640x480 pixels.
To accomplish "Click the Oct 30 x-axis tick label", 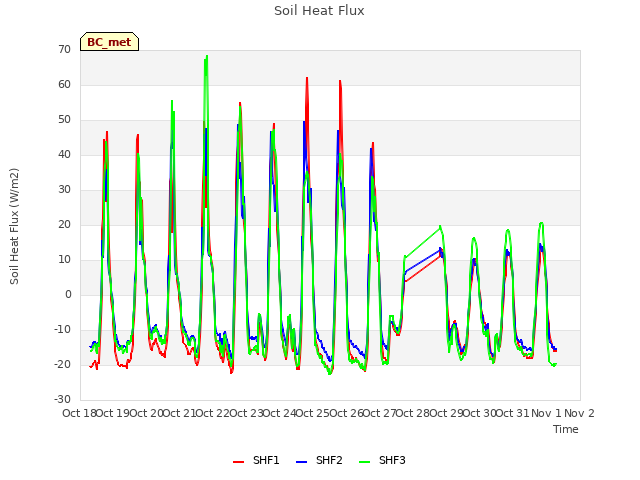I will pyautogui.click(x=479, y=413).
